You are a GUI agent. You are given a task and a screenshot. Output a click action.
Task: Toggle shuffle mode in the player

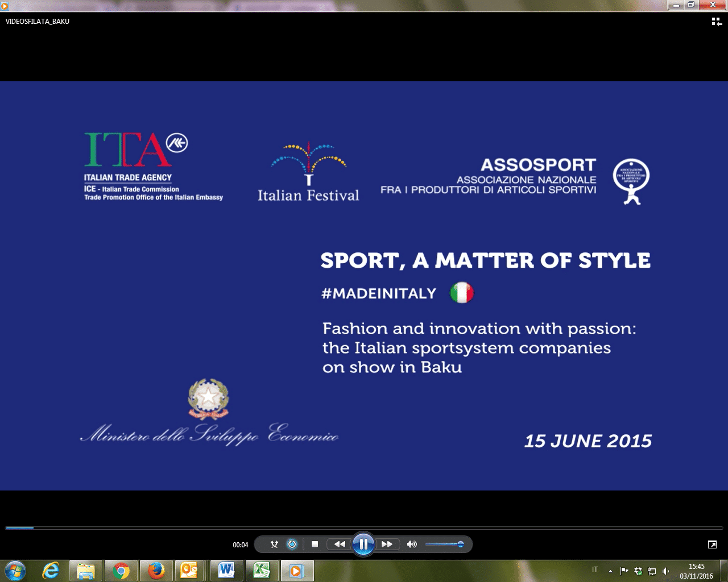(274, 544)
